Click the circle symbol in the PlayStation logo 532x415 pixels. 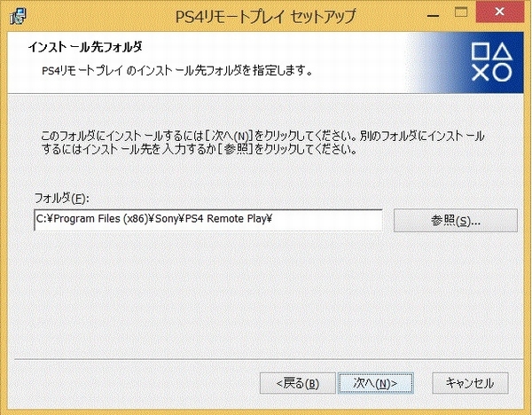coord(503,71)
